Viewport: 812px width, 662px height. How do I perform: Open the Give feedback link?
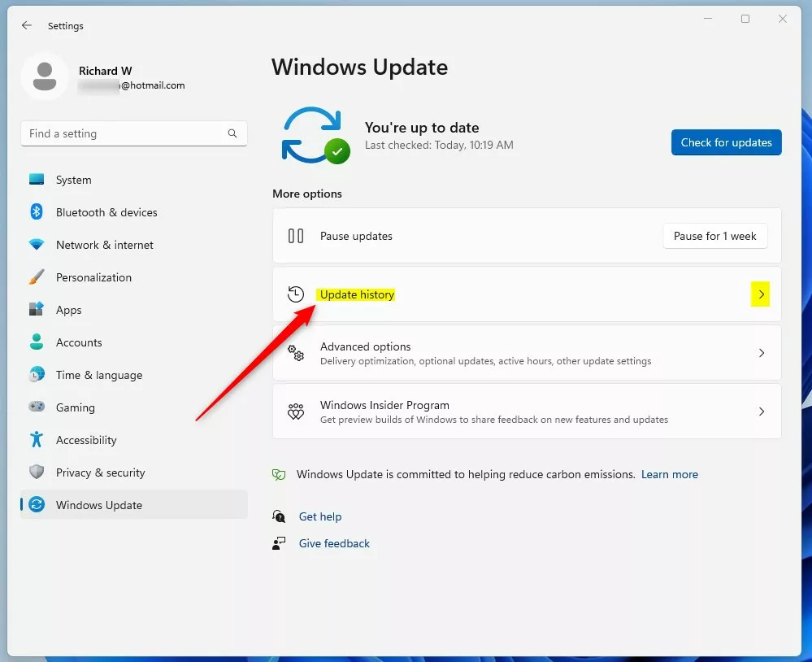[x=334, y=543]
